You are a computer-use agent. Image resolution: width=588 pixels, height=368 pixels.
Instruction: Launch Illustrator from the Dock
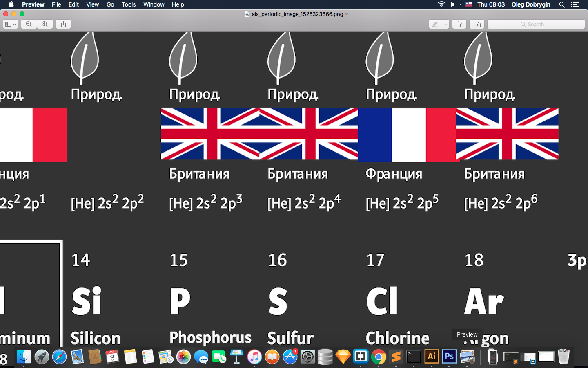(432, 357)
